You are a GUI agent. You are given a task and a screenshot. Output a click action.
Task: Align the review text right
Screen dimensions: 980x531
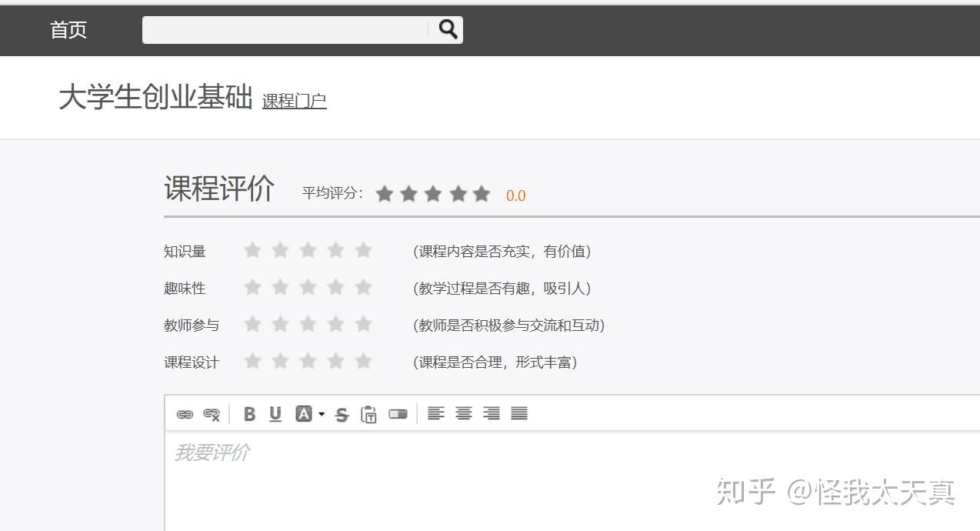tap(492, 413)
